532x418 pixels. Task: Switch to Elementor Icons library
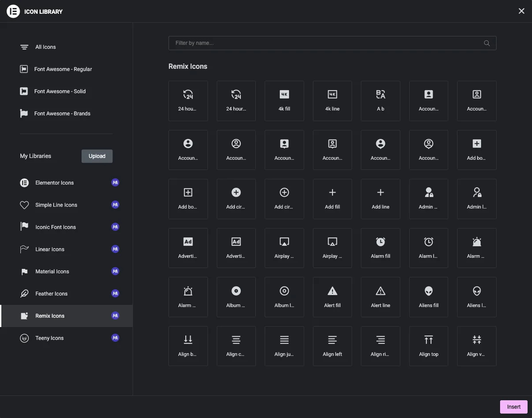[66, 183]
